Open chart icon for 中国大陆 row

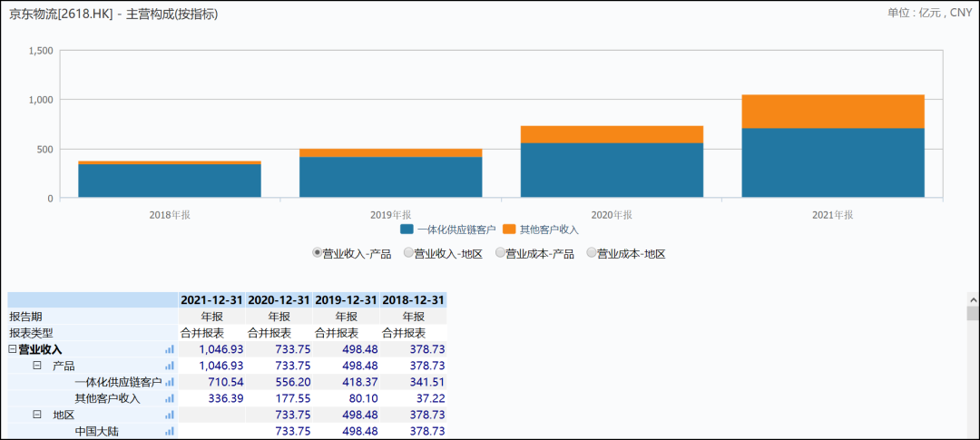(170, 431)
